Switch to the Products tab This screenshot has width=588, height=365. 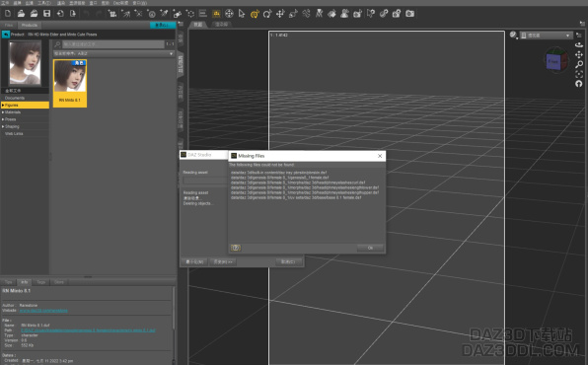30,25
